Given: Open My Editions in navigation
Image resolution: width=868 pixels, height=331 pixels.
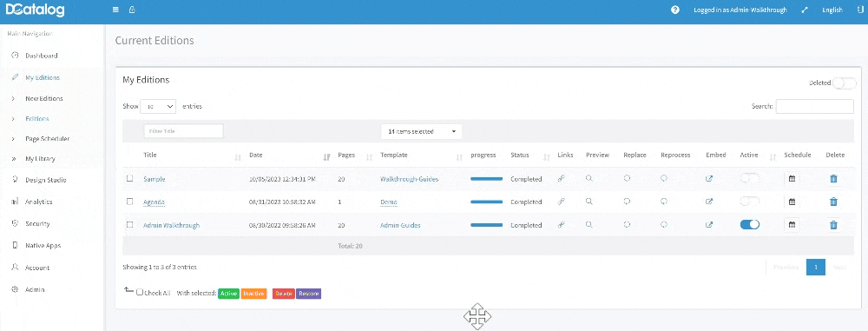Looking at the screenshot, I should tap(43, 77).
